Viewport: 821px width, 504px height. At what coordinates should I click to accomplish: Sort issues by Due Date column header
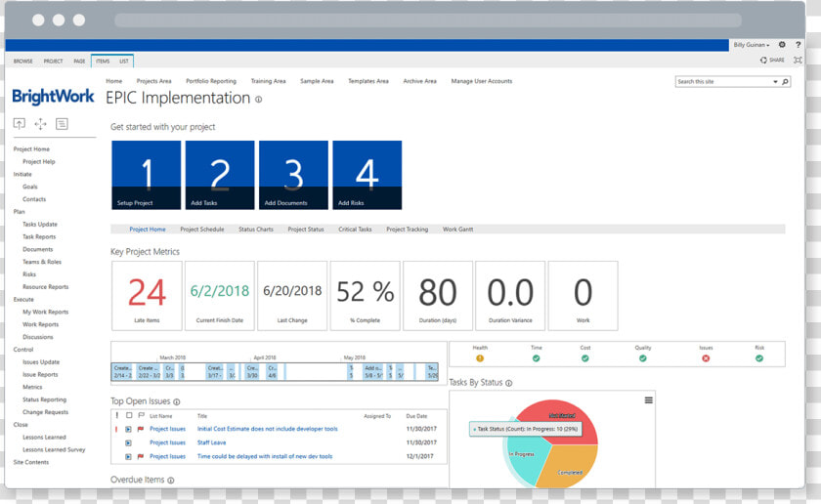tap(416, 416)
